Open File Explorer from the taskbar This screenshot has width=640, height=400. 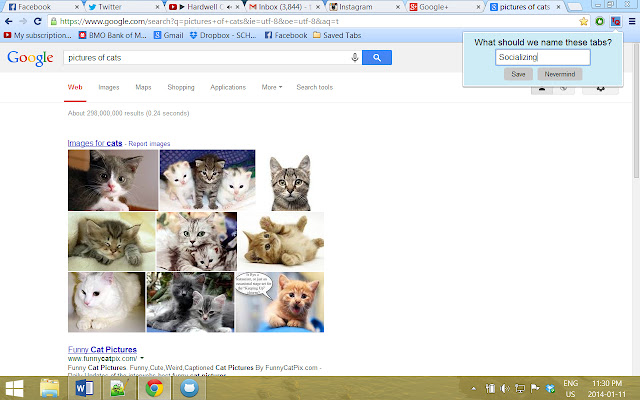point(49,387)
